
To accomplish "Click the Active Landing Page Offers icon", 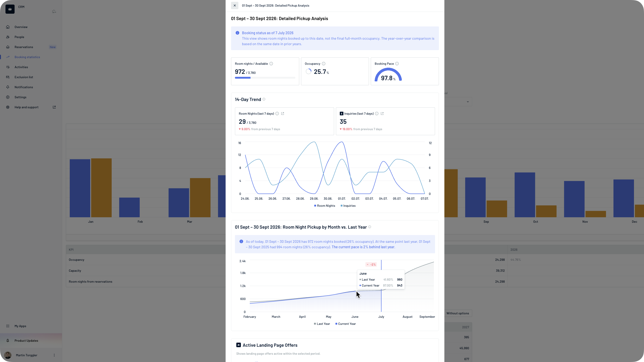I will pyautogui.click(x=239, y=345).
